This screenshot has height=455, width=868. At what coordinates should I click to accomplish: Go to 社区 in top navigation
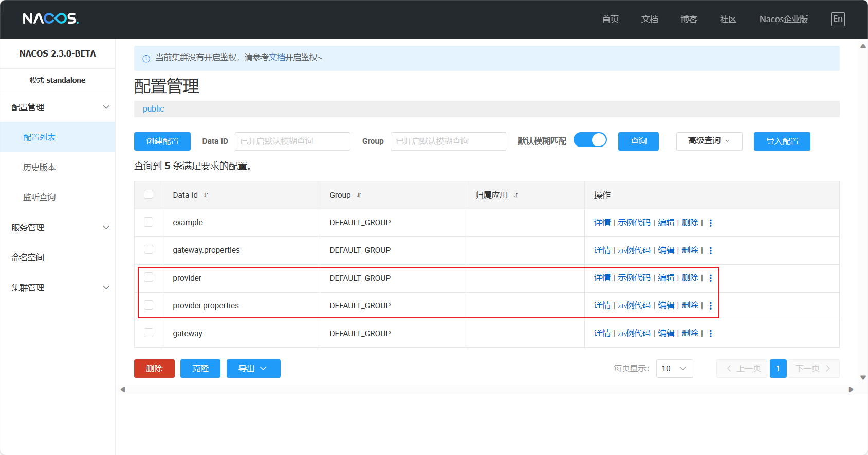tap(728, 20)
